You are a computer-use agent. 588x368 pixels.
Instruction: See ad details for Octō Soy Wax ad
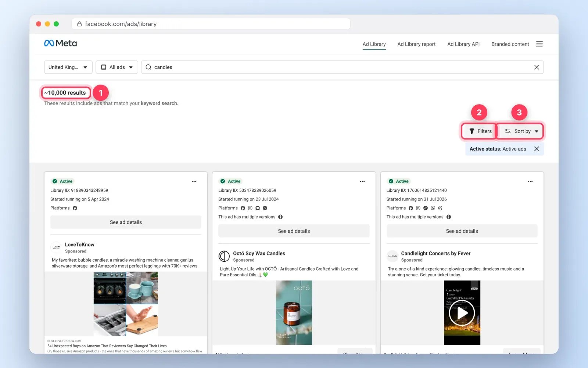pyautogui.click(x=294, y=231)
